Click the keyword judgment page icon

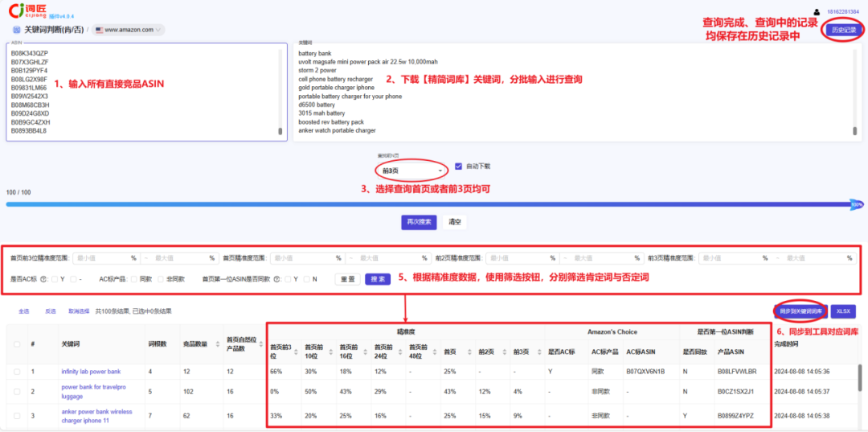click(x=16, y=30)
